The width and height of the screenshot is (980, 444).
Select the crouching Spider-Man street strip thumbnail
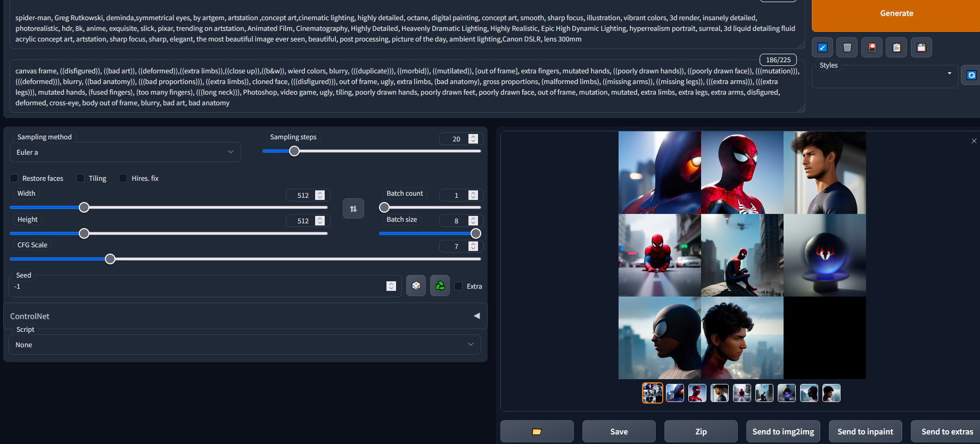pos(742,393)
